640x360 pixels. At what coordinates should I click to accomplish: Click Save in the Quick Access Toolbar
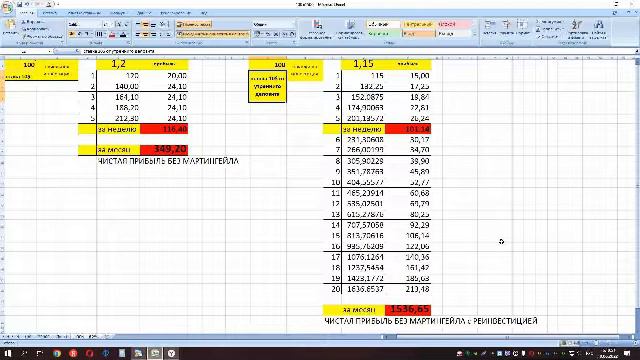pos(19,4)
